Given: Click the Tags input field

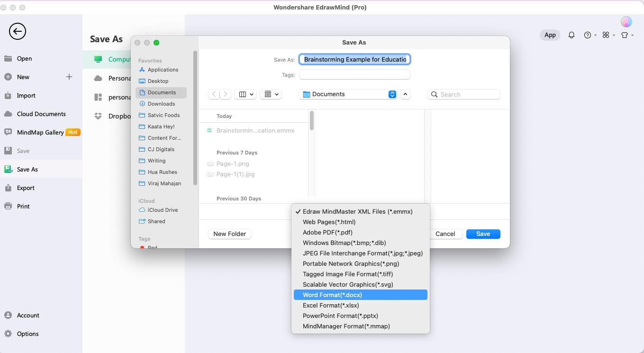Looking at the screenshot, I should (355, 75).
